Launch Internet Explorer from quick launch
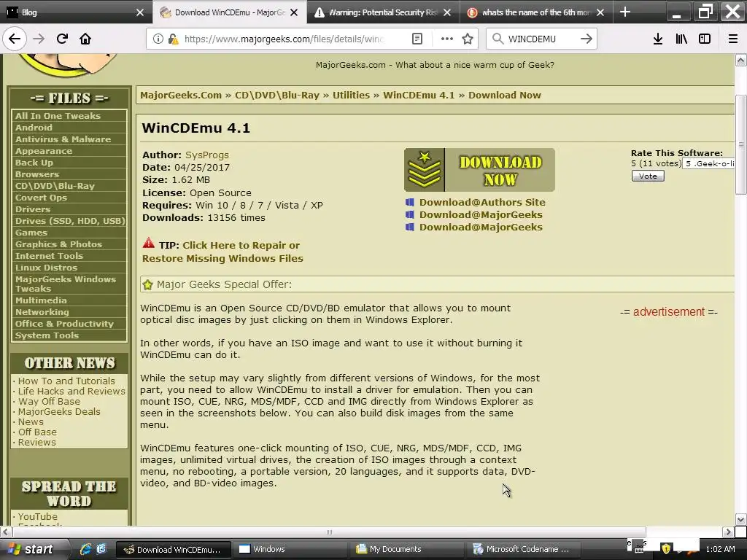The width and height of the screenshot is (747, 560). click(85, 549)
